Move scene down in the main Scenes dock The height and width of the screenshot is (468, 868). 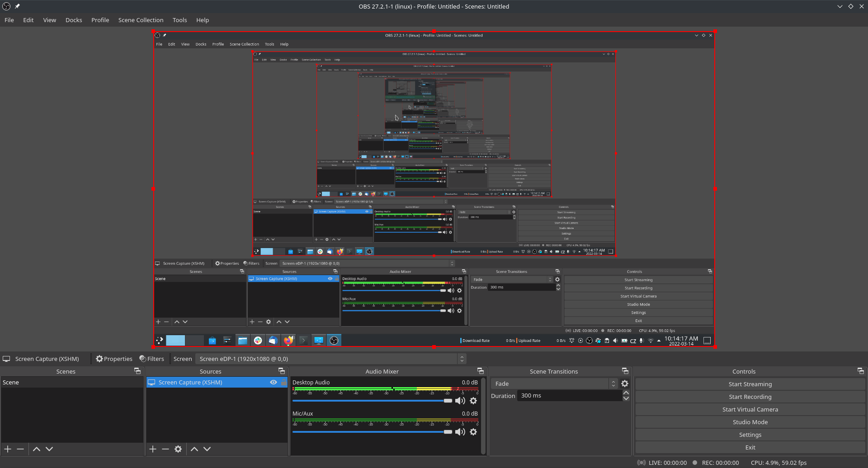pyautogui.click(x=49, y=449)
